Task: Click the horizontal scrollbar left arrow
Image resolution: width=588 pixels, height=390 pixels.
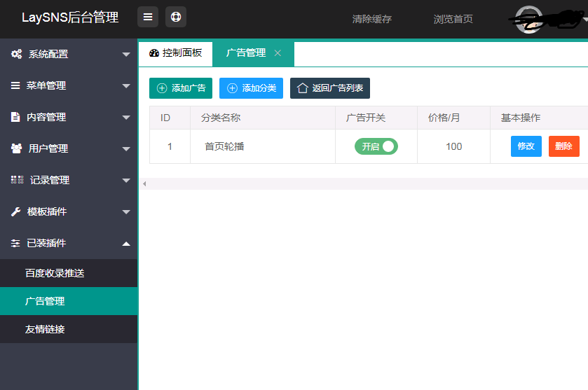Action: [144, 183]
